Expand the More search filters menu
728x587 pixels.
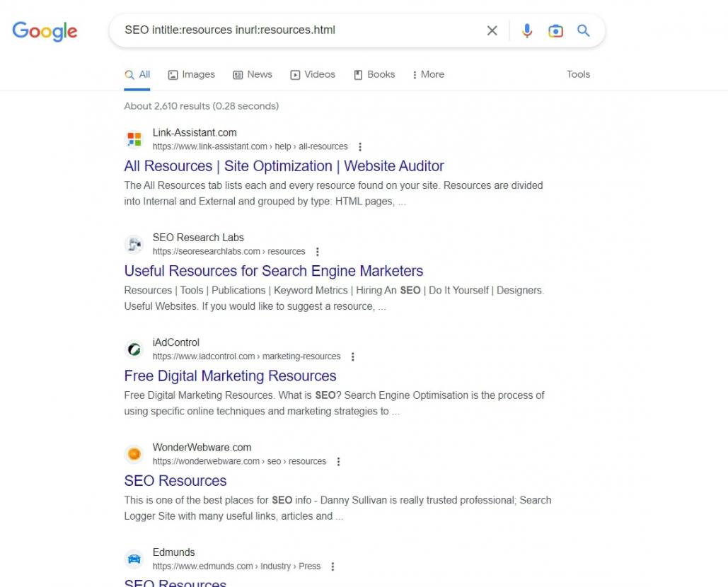(x=428, y=74)
